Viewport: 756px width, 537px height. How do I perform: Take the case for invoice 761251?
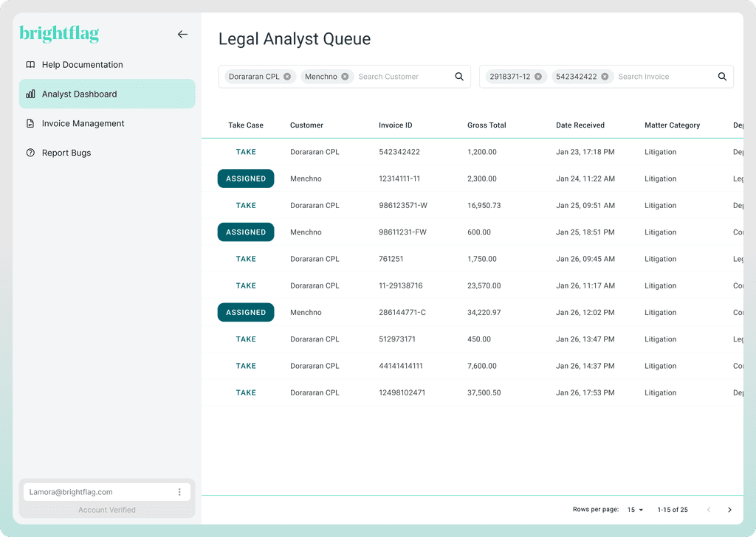coord(246,259)
